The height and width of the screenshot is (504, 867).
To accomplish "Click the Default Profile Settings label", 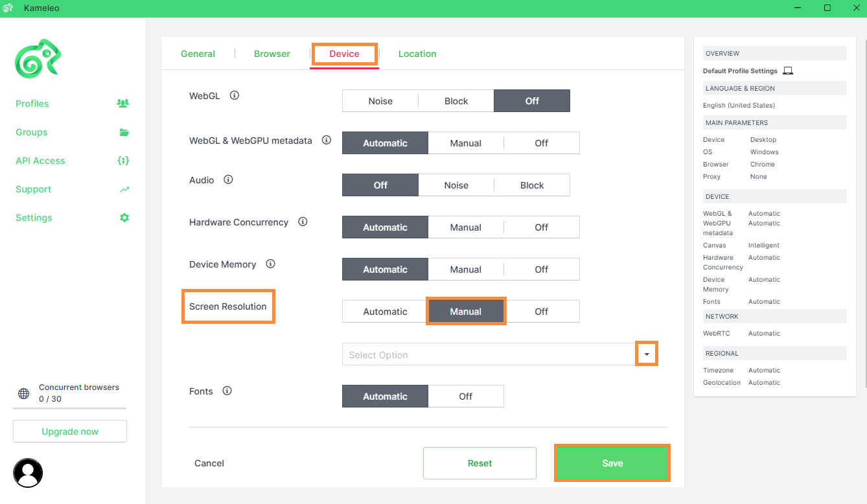I will (740, 71).
